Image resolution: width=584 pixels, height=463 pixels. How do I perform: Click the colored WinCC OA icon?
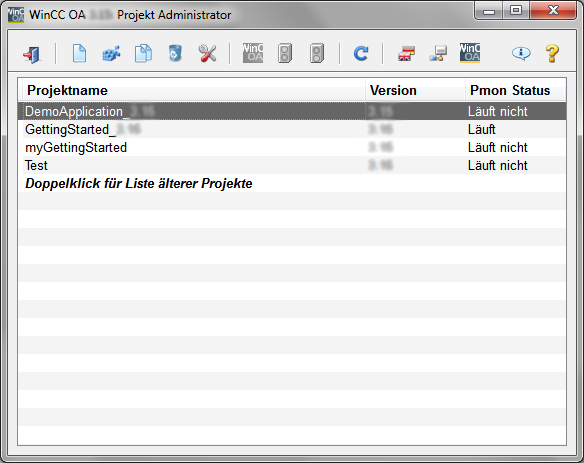pos(470,53)
